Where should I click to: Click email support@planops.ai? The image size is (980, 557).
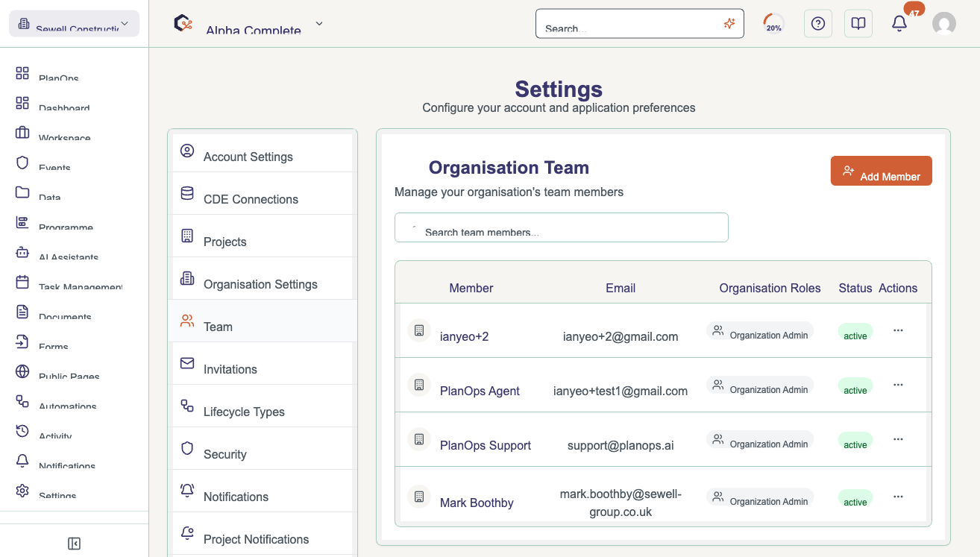pos(621,445)
